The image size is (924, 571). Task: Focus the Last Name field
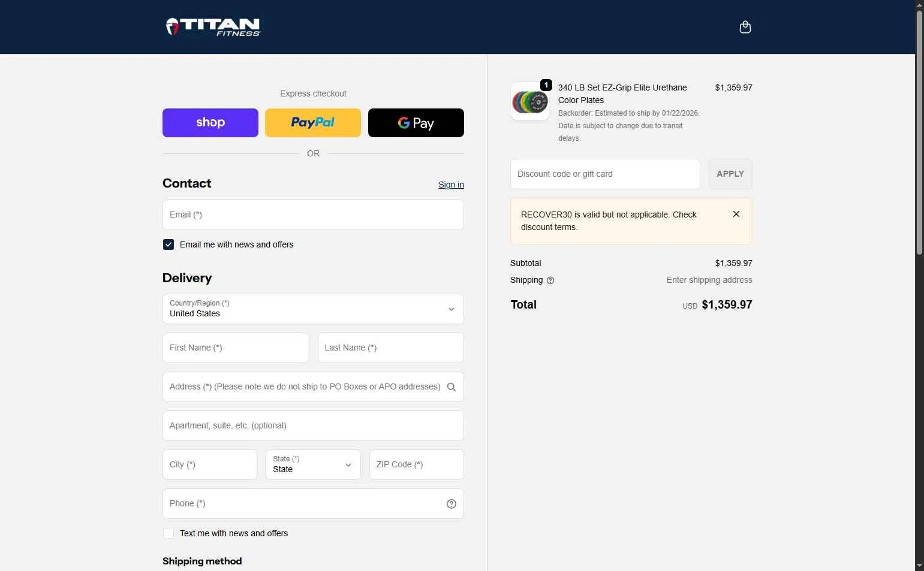[x=391, y=348]
